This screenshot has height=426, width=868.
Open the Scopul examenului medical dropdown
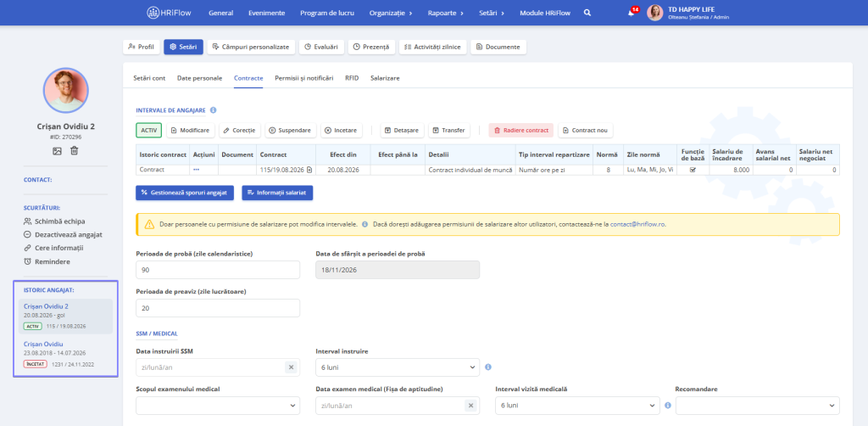[218, 406]
